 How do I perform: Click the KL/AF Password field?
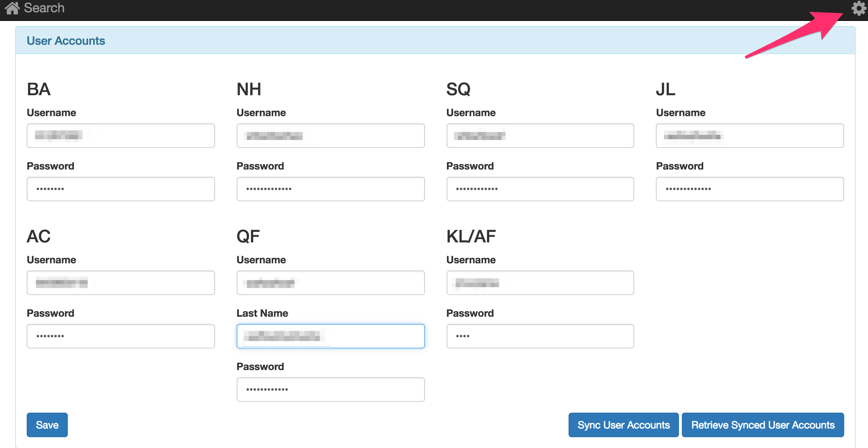click(x=540, y=336)
